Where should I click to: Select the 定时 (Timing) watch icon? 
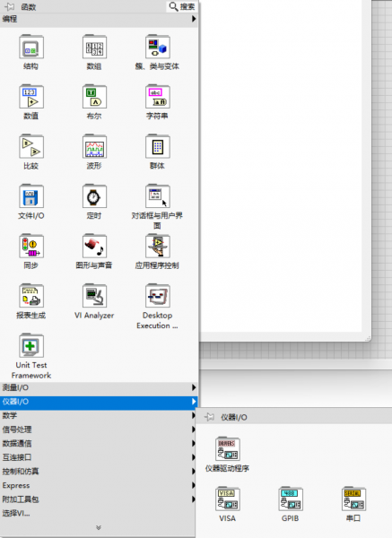pyautogui.click(x=94, y=196)
